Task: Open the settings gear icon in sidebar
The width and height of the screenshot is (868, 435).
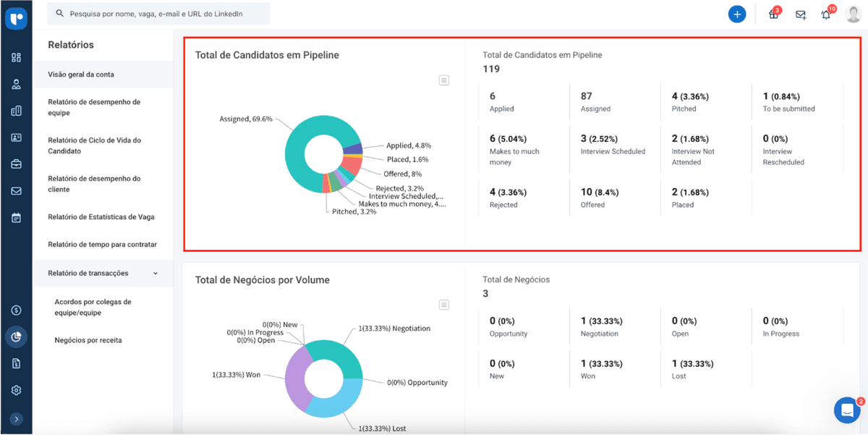Action: tap(16, 390)
